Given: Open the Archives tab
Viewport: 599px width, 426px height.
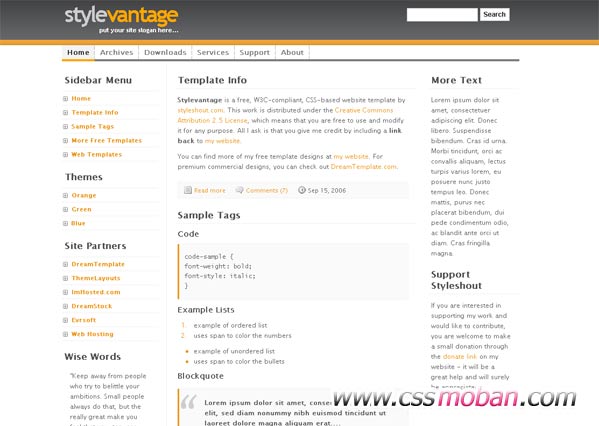Looking at the screenshot, I should [117, 52].
